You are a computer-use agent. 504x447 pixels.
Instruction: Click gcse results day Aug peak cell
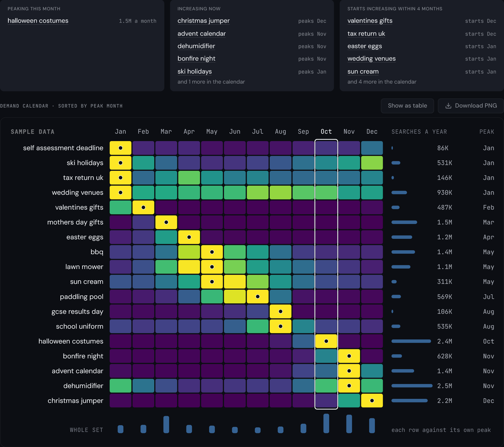click(x=280, y=311)
